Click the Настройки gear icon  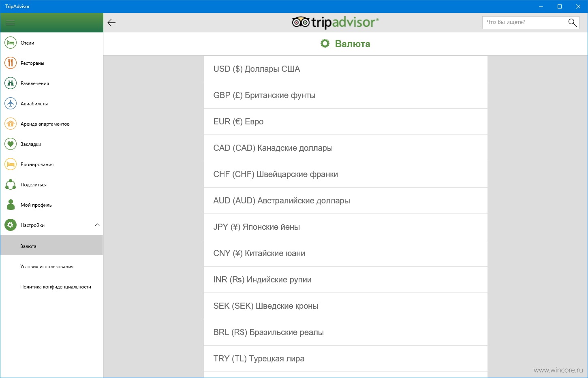coord(11,225)
